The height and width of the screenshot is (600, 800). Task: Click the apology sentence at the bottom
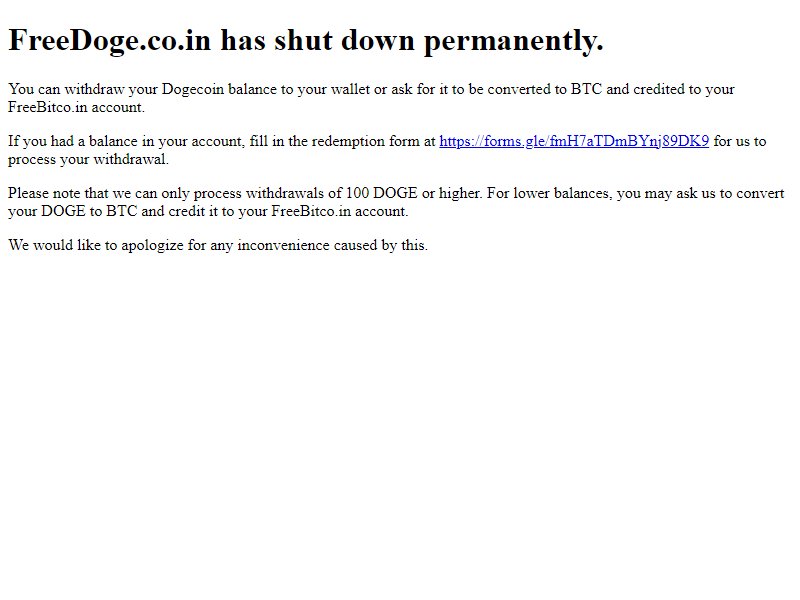point(218,245)
